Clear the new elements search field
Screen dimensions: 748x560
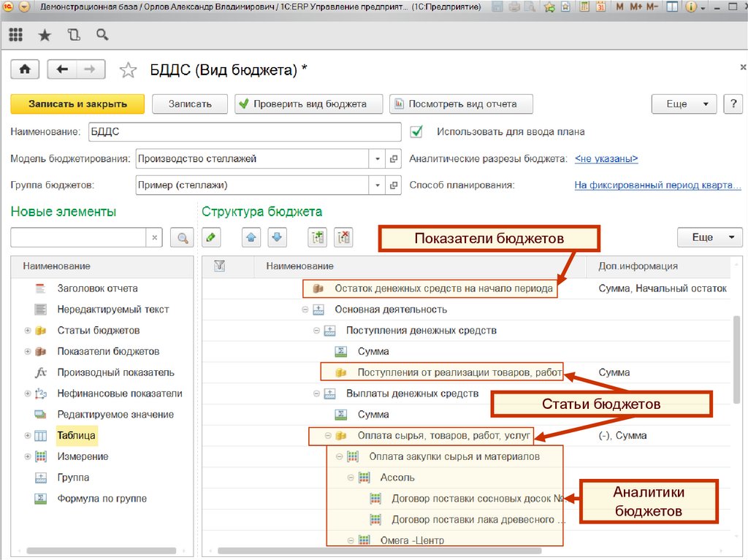[x=155, y=237]
